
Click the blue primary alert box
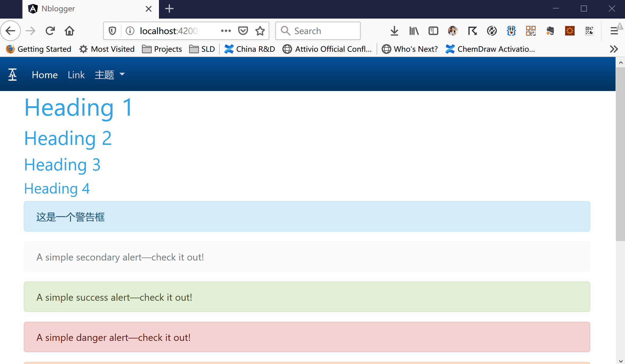[x=306, y=216]
